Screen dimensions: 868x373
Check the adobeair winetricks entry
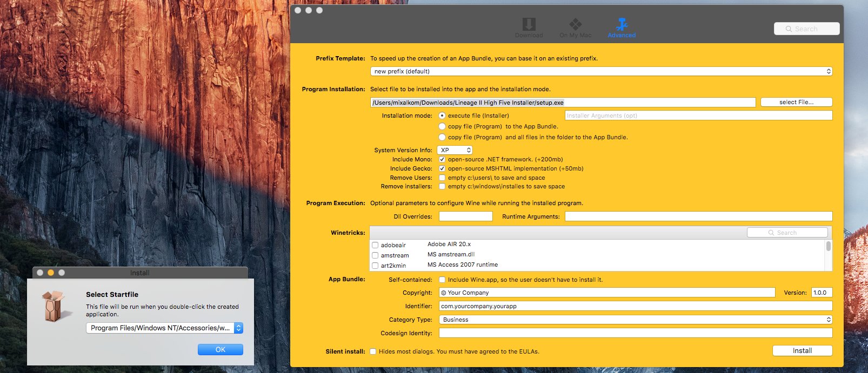point(375,245)
